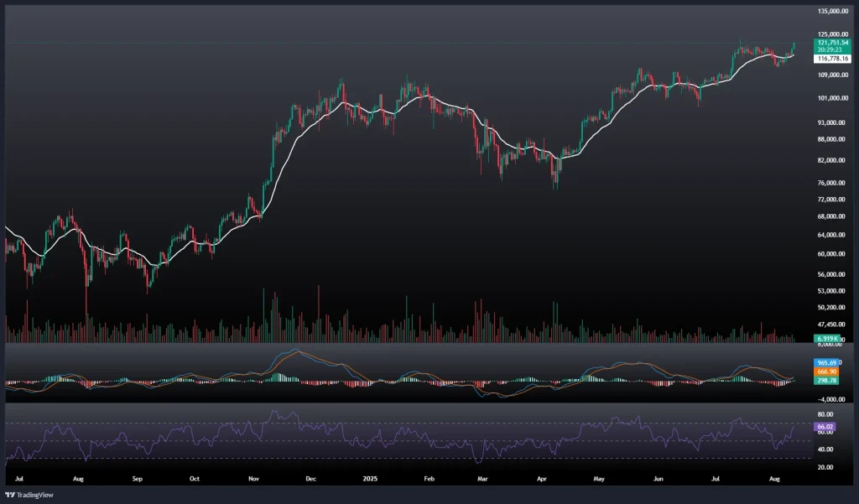Select the purple RSI value tag 66.02

tap(824, 426)
